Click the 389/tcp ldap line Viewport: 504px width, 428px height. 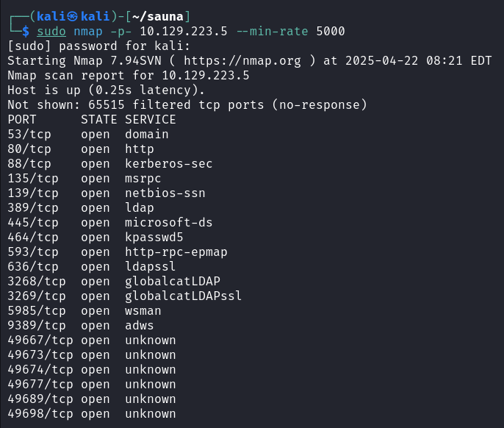[81, 208]
